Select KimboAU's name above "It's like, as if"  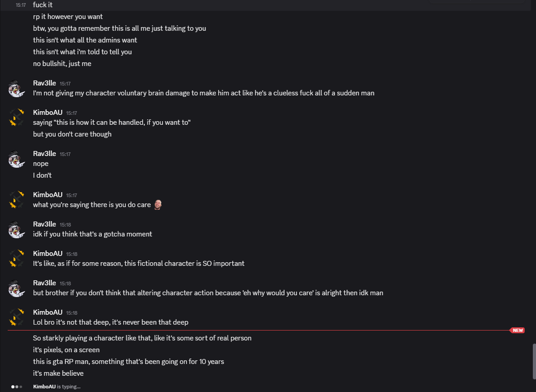click(x=48, y=254)
